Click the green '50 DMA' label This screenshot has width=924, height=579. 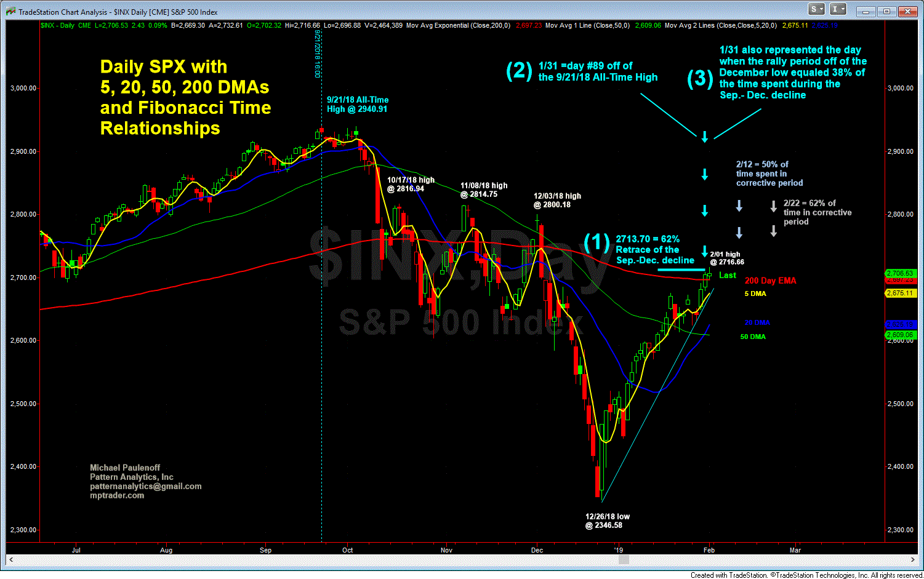(x=753, y=337)
